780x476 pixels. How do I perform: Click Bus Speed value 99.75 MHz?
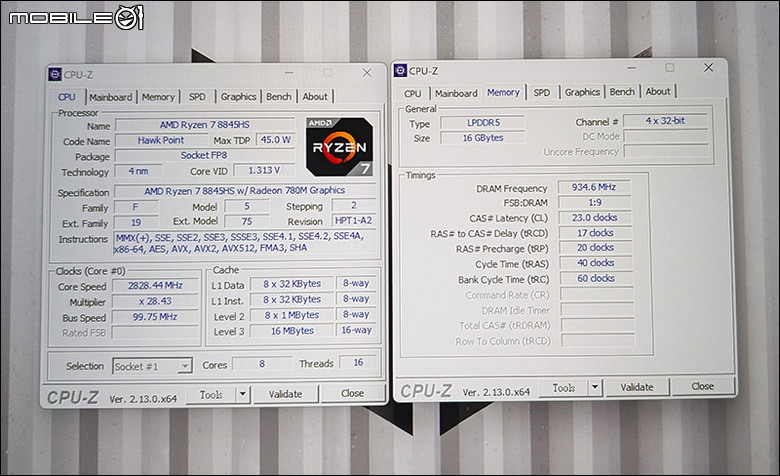point(155,317)
